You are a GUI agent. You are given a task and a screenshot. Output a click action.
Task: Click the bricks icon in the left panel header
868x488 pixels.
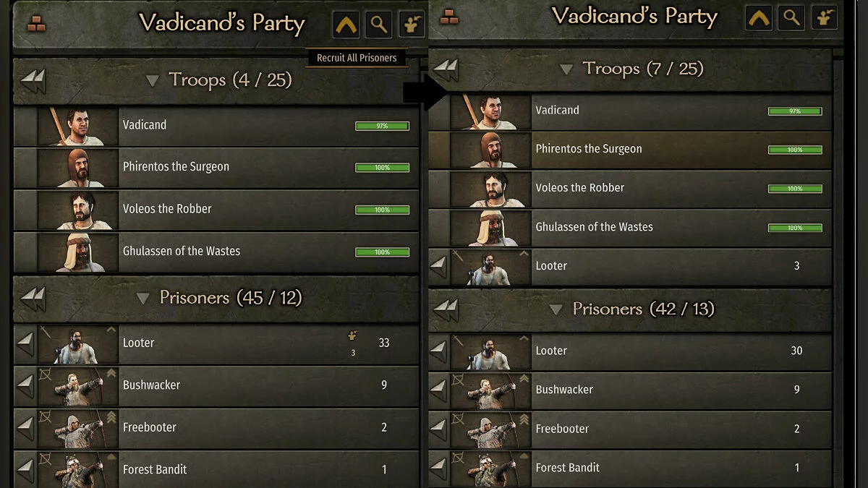[36, 25]
